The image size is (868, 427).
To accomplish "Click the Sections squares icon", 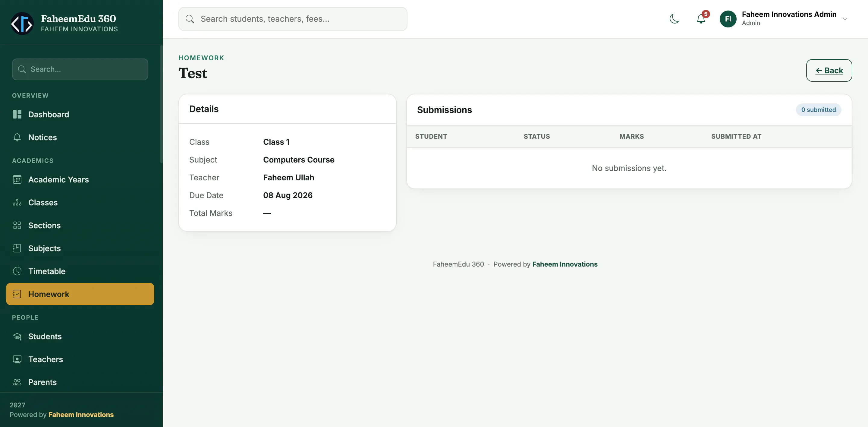I will pos(17,226).
